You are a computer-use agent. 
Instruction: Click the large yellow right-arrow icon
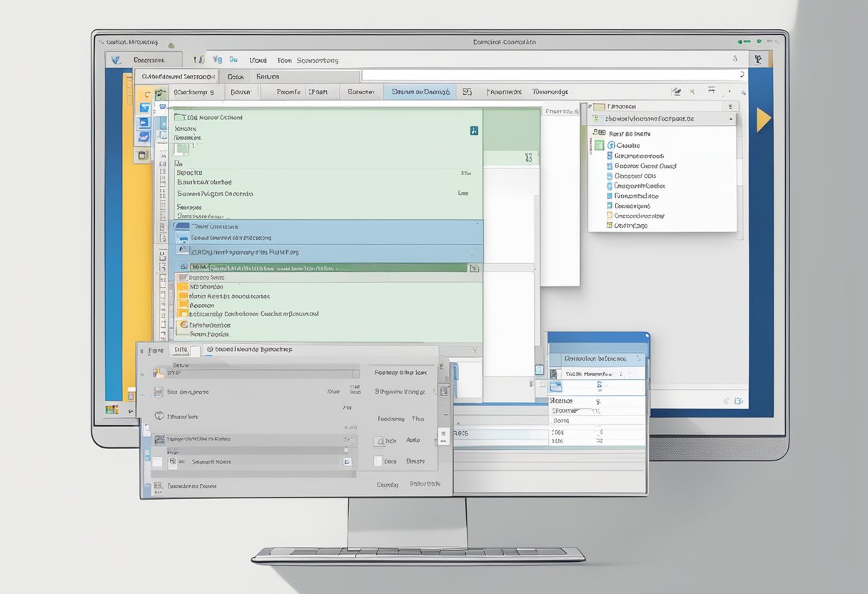763,120
